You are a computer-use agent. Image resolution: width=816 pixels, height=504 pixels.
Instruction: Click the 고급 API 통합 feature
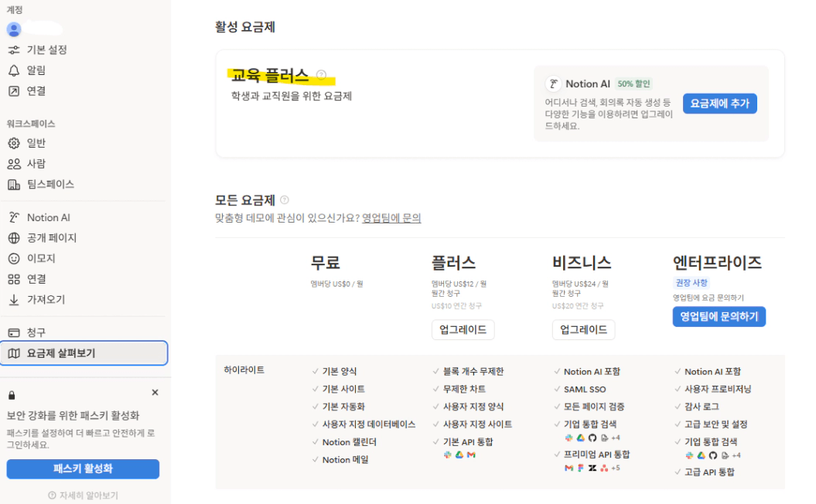[x=705, y=472]
